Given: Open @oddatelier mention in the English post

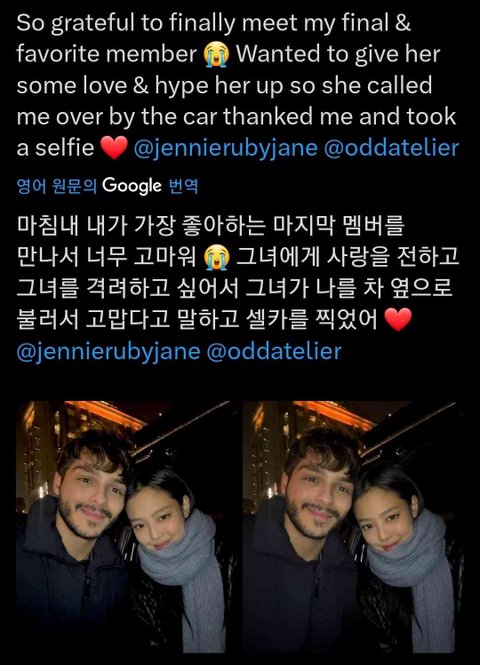Looking at the screenshot, I should pos(391,148).
